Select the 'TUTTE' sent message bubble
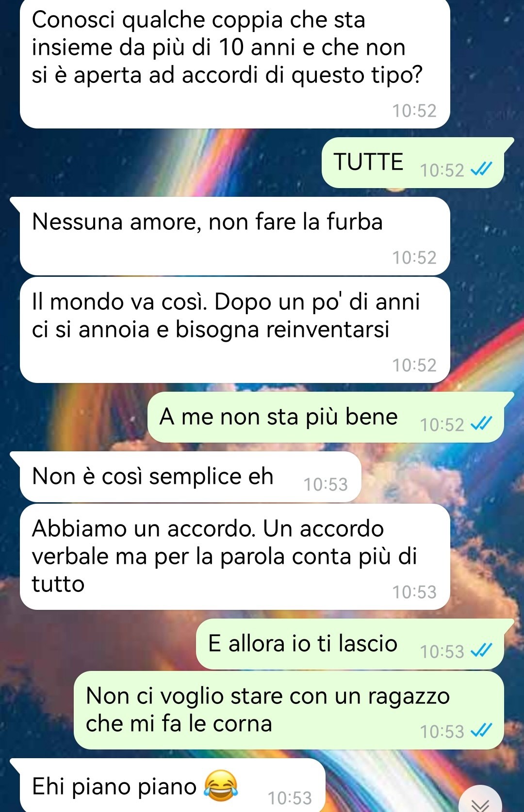The width and height of the screenshot is (524, 812). [x=413, y=162]
